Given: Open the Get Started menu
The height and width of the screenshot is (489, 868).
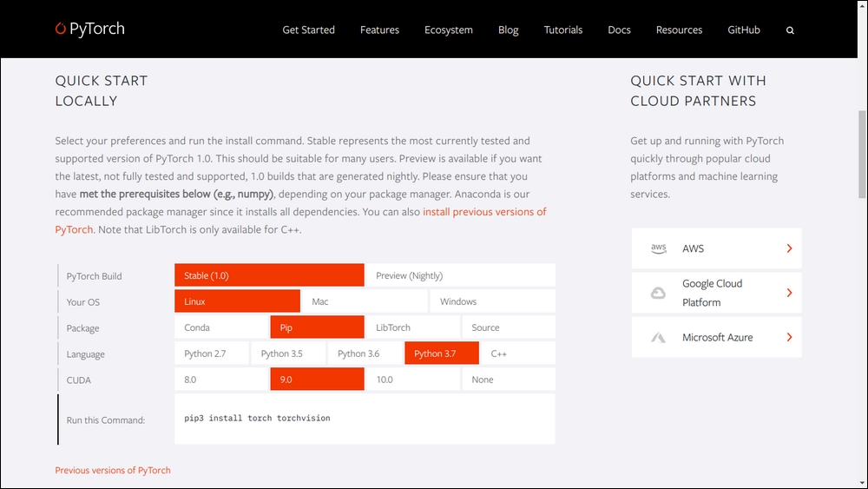Looking at the screenshot, I should click(308, 30).
